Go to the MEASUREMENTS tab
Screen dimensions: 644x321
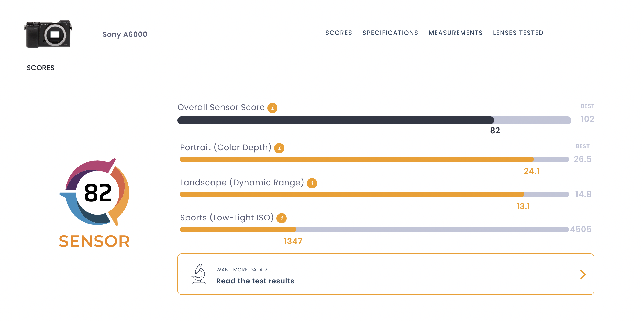pyautogui.click(x=456, y=33)
